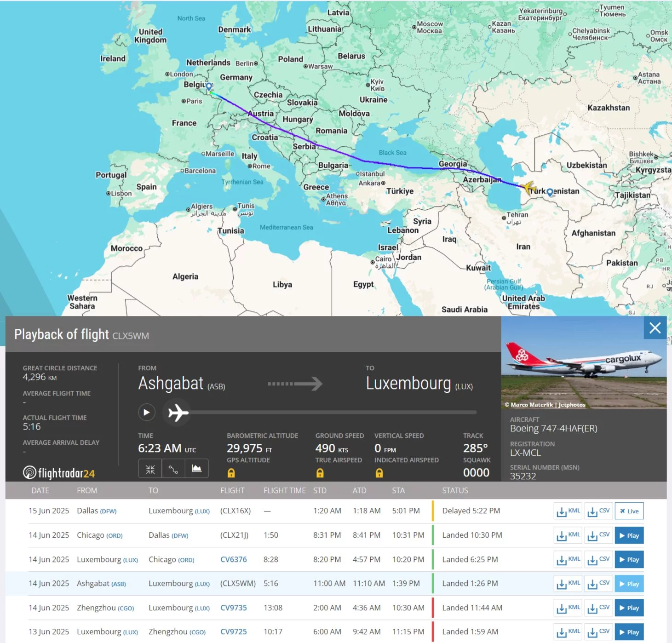This screenshot has height=643, width=672.
Task: Download KML for flight CV9735
Action: tap(568, 608)
